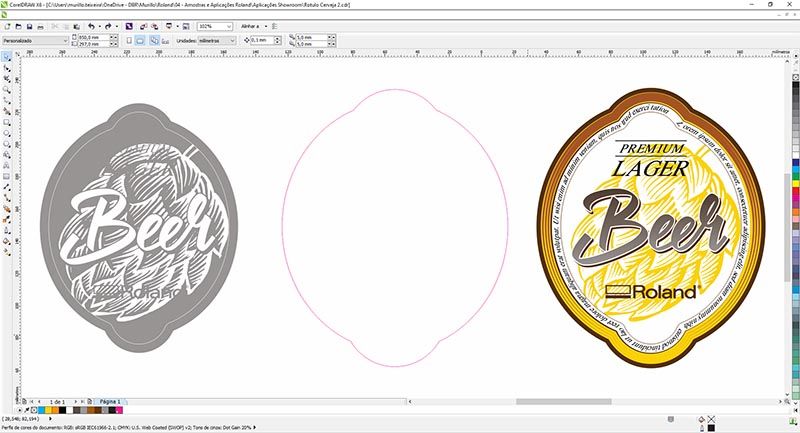Switch page to landscape orientation
800x433 pixels.
coord(140,40)
